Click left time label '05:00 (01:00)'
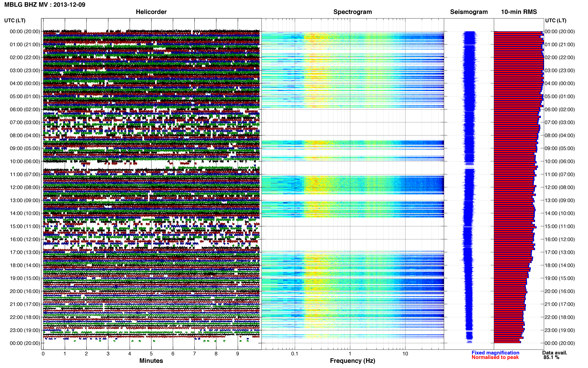This screenshot has width=588, height=368. click(x=25, y=96)
